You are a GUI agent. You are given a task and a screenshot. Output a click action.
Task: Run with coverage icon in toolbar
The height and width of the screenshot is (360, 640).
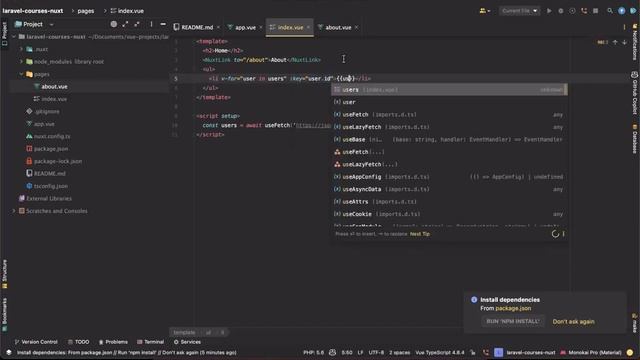pyautogui.click(x=572, y=11)
